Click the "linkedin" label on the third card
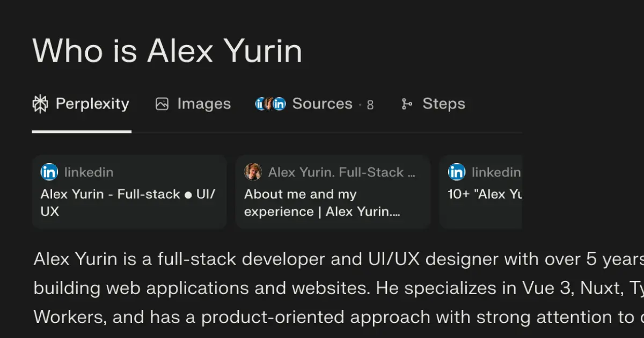 click(496, 172)
